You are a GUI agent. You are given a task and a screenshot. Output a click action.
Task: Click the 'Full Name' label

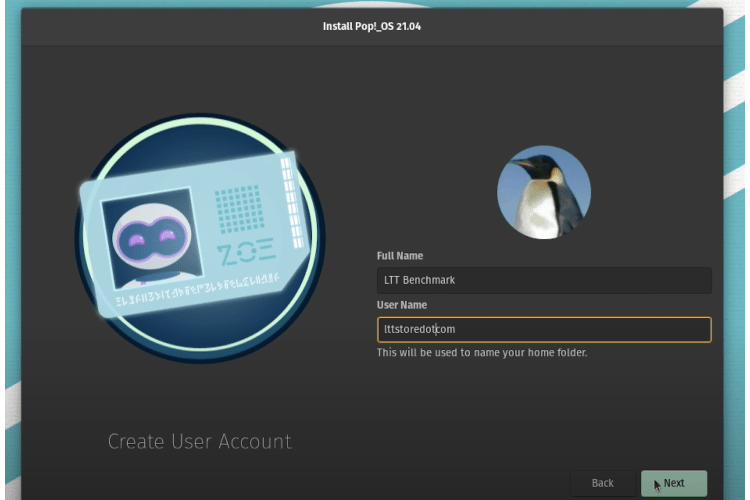coord(400,256)
